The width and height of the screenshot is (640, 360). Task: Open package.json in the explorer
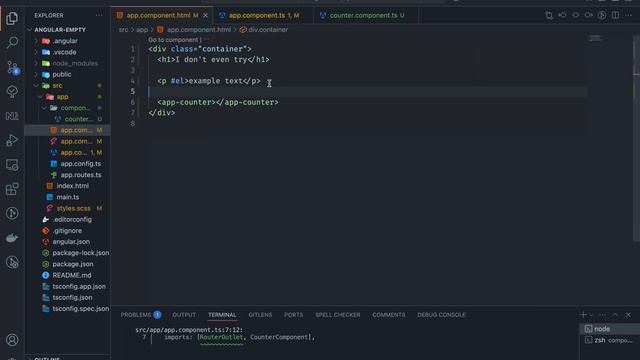[x=67, y=264]
